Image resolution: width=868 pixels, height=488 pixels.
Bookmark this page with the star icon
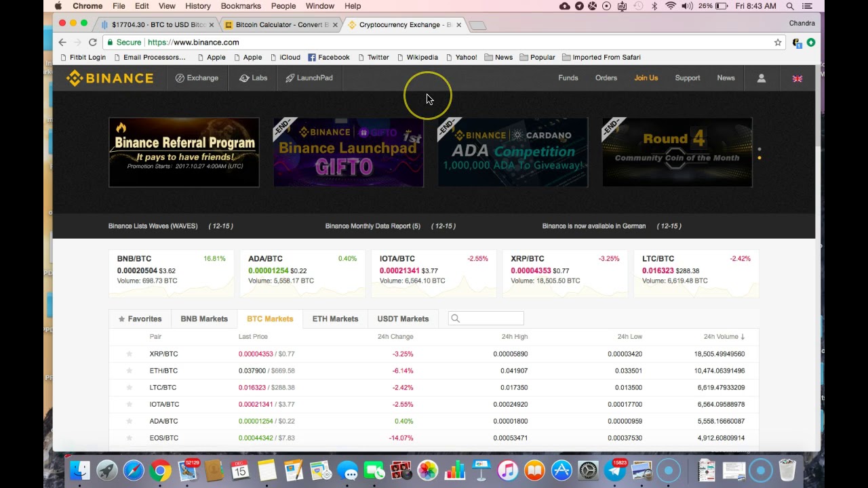[778, 42]
